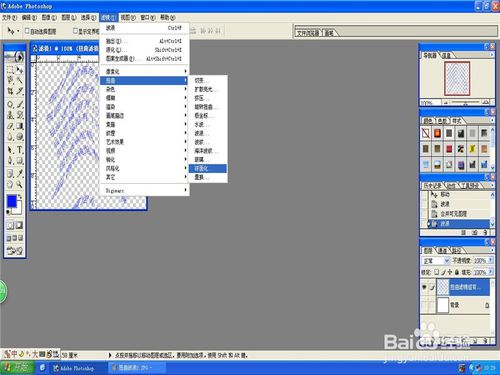Choose 置换 Displace in Distort submenu

[x=208, y=177]
